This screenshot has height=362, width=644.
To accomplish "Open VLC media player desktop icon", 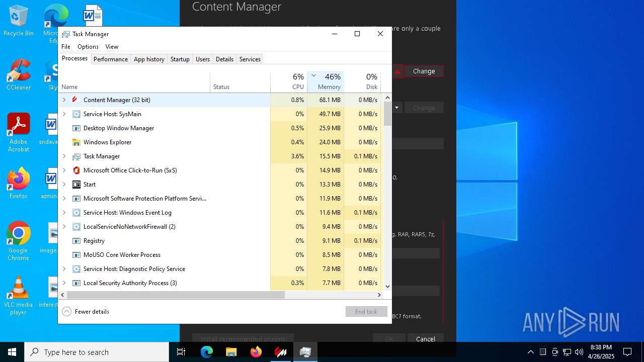I will point(19,295).
